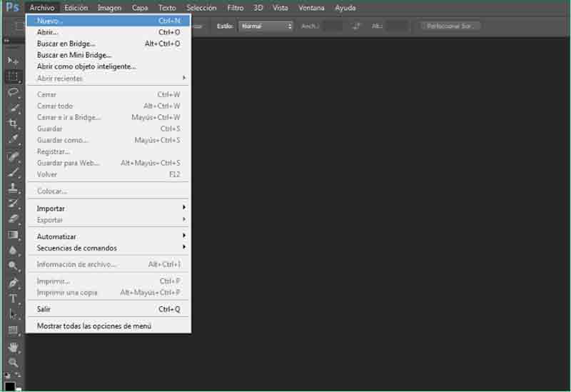Select the Zoom magnifier tool
The width and height of the screenshot is (571, 392).
point(13,363)
